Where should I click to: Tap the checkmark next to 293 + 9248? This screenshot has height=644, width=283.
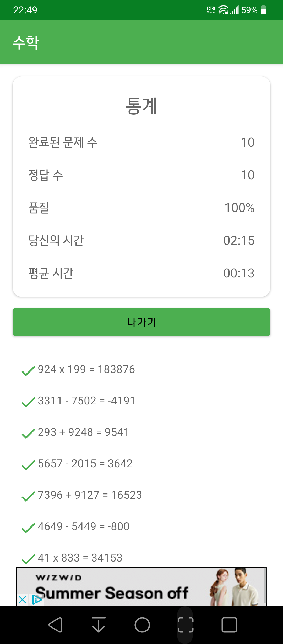point(28,434)
